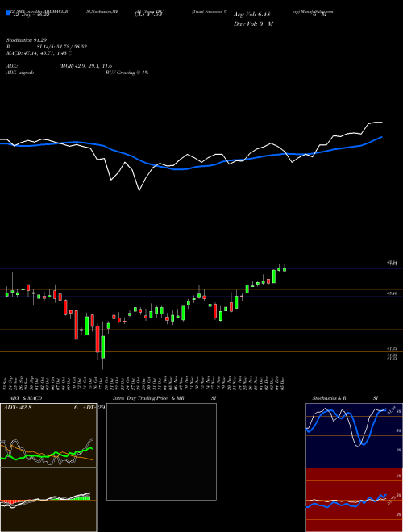
Task: Click the 'Stochastics: 91.29' reading
Action: 27,40
